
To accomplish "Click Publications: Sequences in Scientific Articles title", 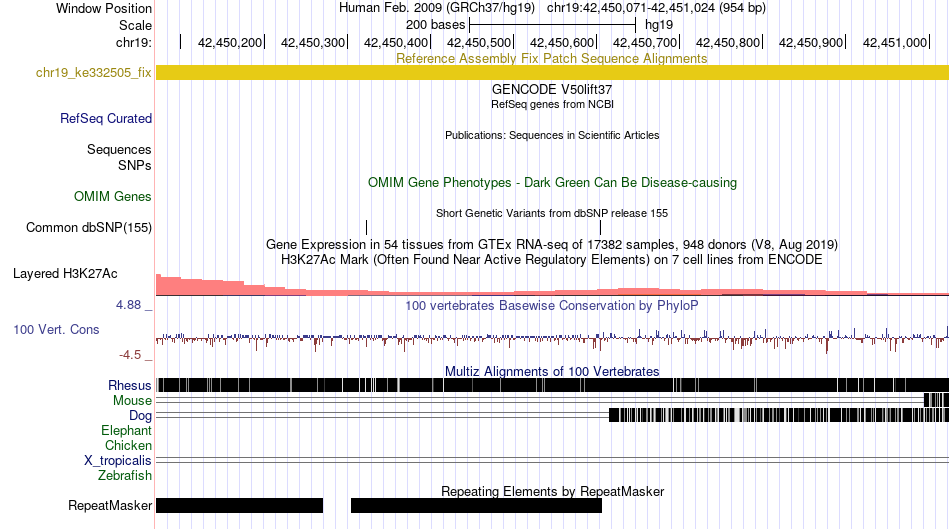I will pyautogui.click(x=552, y=135).
